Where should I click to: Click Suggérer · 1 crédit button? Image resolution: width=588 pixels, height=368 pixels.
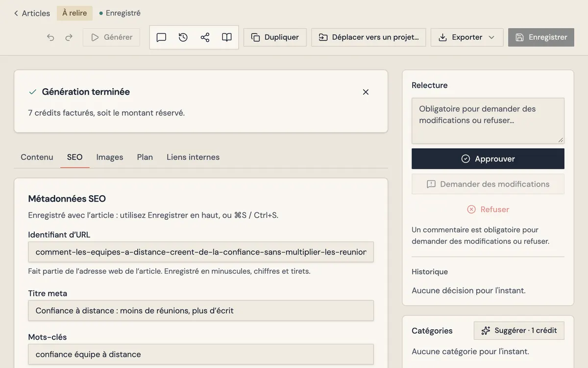pyautogui.click(x=519, y=331)
